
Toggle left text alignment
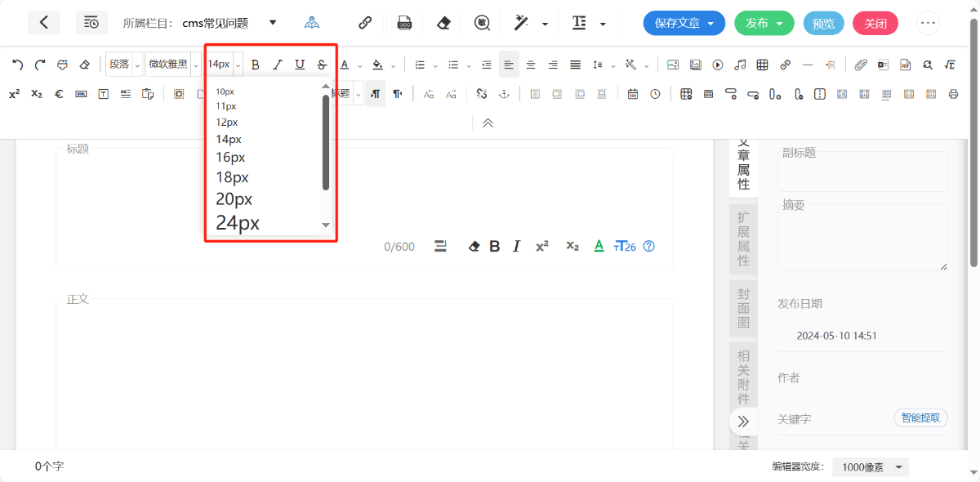click(x=509, y=65)
